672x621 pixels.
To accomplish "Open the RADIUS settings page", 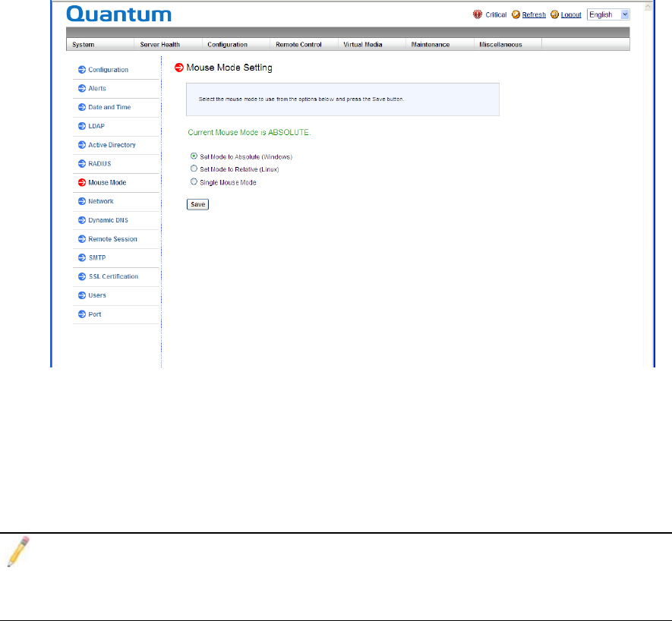I will 99,164.
